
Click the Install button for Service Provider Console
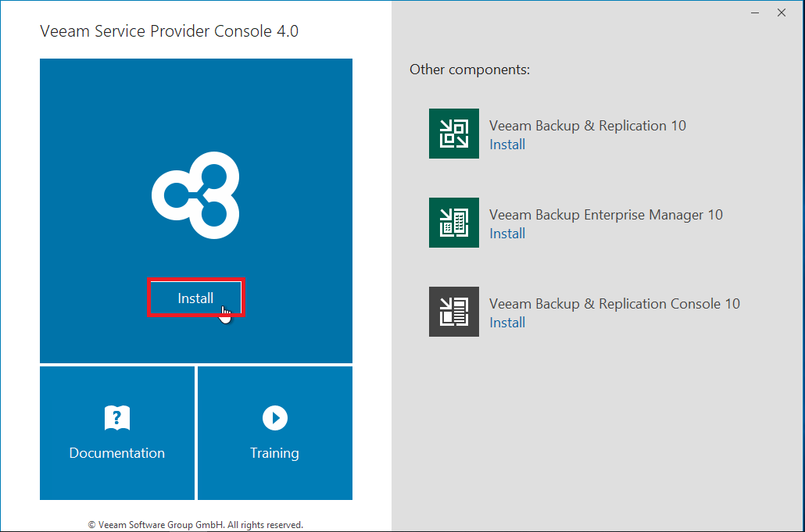(x=195, y=298)
